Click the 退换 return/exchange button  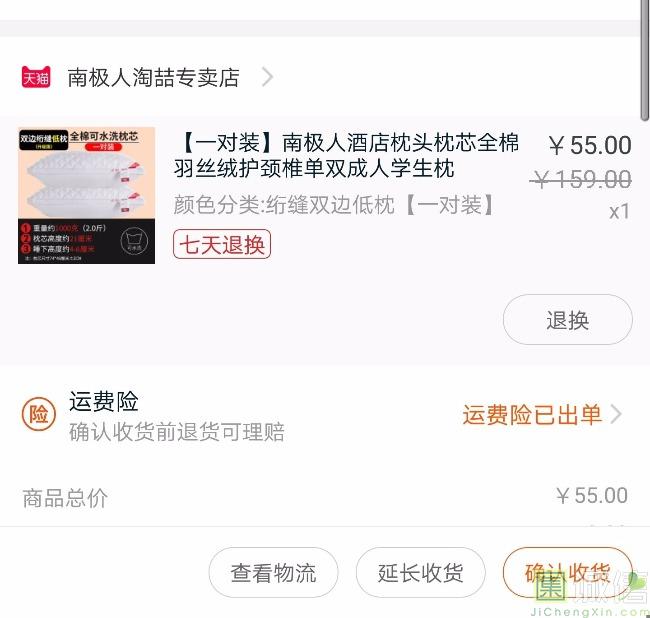[568, 320]
